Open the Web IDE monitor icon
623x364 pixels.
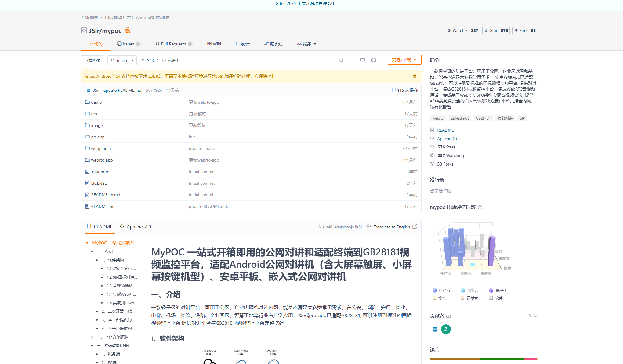(363, 60)
